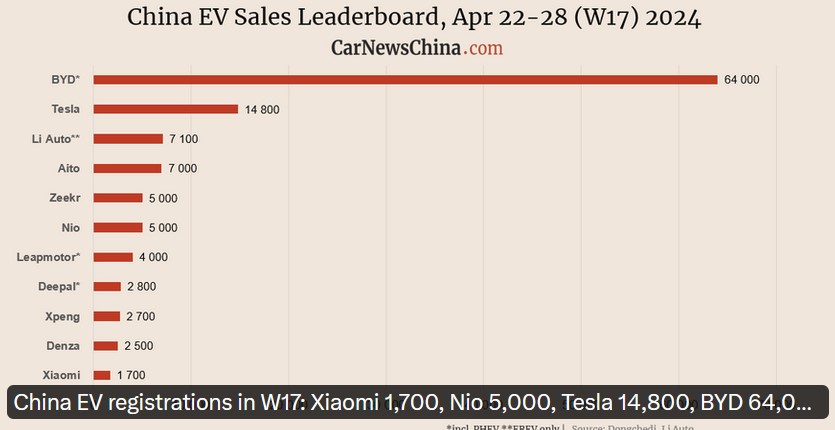Click the 64 000 value label

[x=742, y=79]
